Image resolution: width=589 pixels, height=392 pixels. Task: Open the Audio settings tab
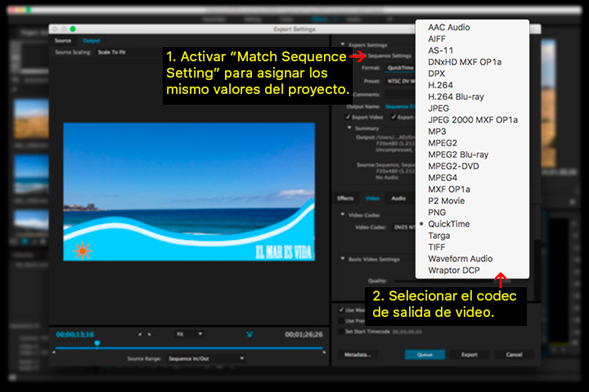click(x=398, y=198)
